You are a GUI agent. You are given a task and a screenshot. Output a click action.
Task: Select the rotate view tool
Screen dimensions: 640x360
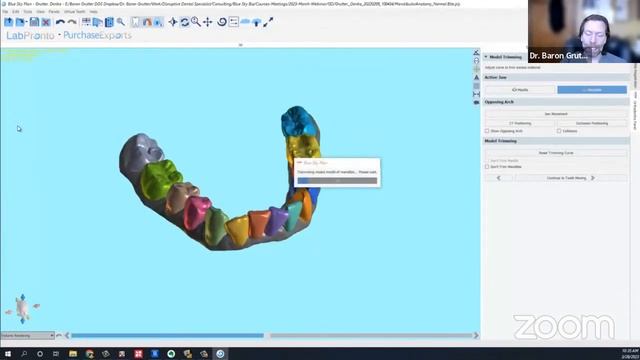point(184,22)
